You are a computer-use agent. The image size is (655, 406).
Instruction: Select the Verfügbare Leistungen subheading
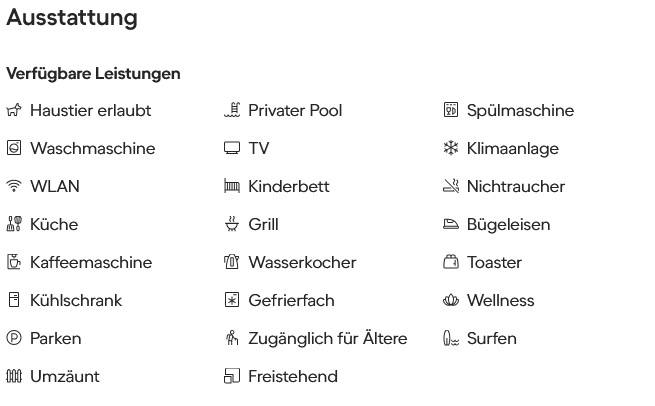pyautogui.click(x=93, y=74)
